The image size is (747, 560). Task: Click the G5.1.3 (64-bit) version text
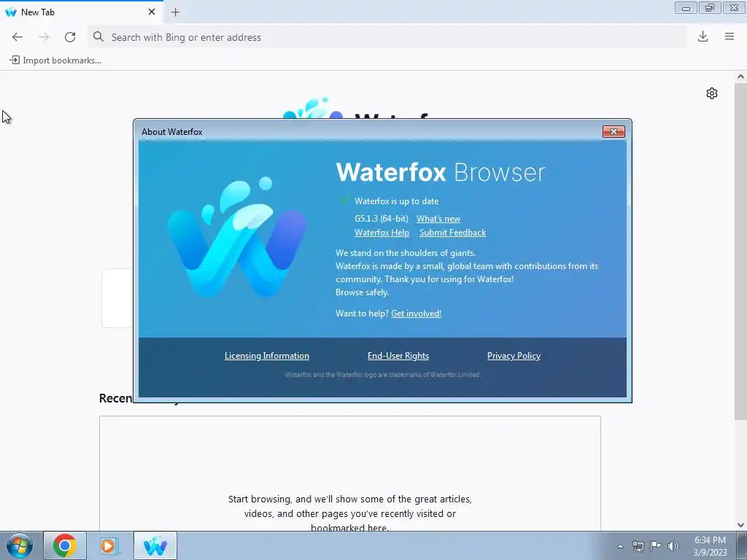(x=381, y=219)
